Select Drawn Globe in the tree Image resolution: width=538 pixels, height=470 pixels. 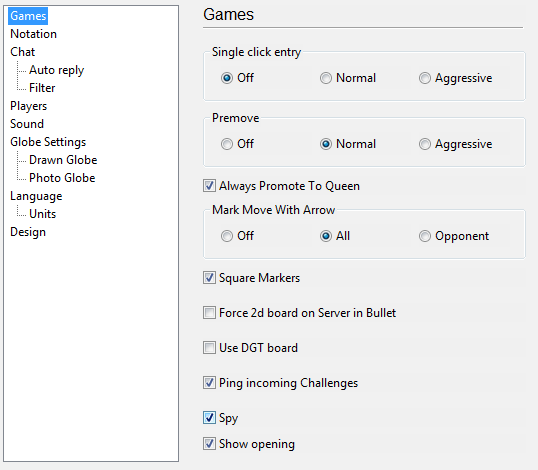[x=63, y=160]
